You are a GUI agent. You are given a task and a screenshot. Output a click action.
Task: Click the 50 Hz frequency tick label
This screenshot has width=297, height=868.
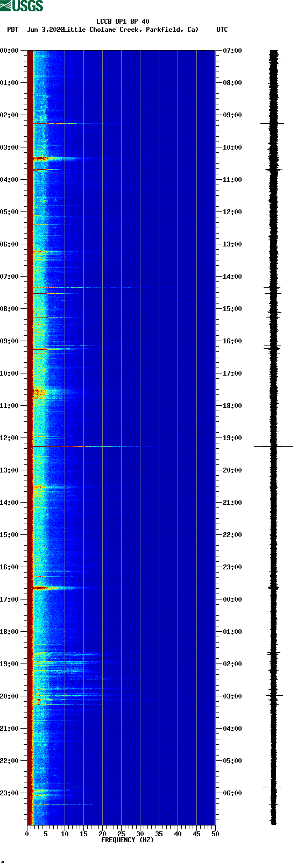click(215, 834)
